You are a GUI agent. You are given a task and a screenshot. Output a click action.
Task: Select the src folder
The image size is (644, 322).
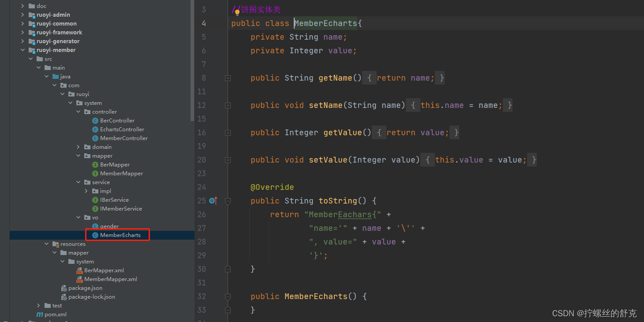coord(48,59)
